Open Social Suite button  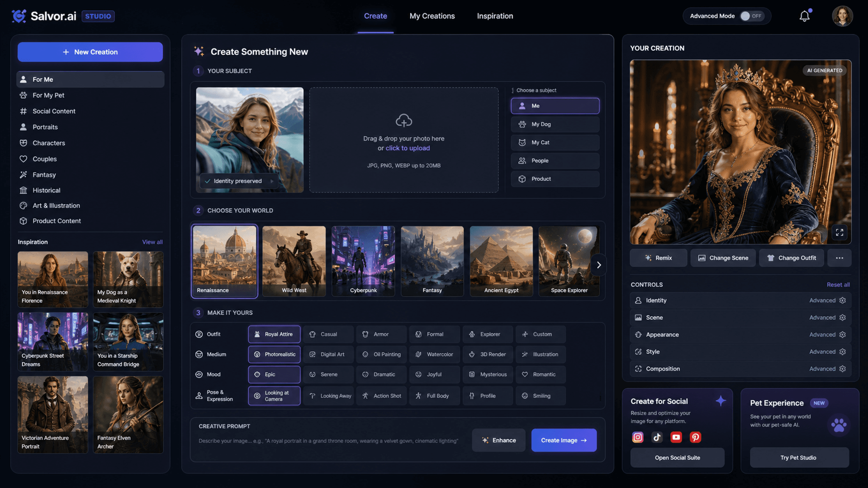point(677,457)
